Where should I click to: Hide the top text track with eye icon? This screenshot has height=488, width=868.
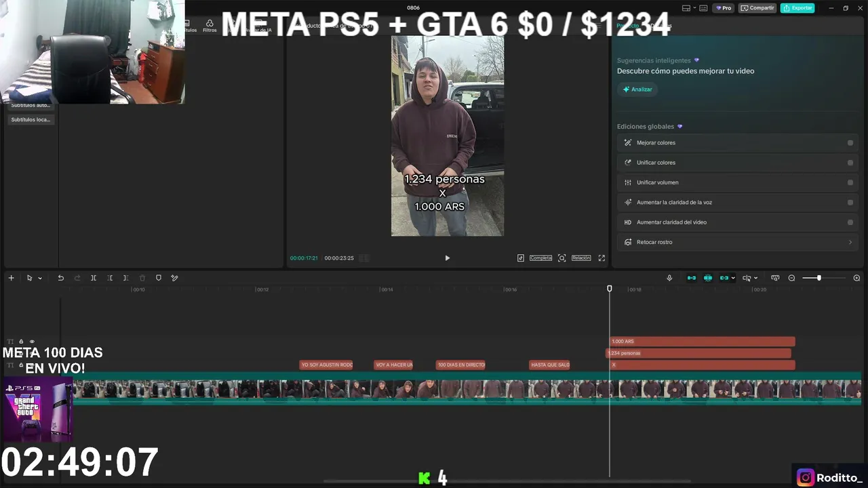(32, 342)
